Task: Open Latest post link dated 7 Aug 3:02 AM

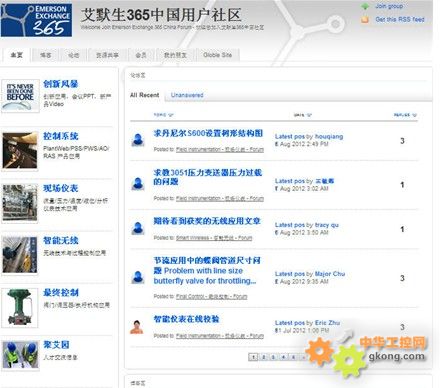Action: [304, 181]
